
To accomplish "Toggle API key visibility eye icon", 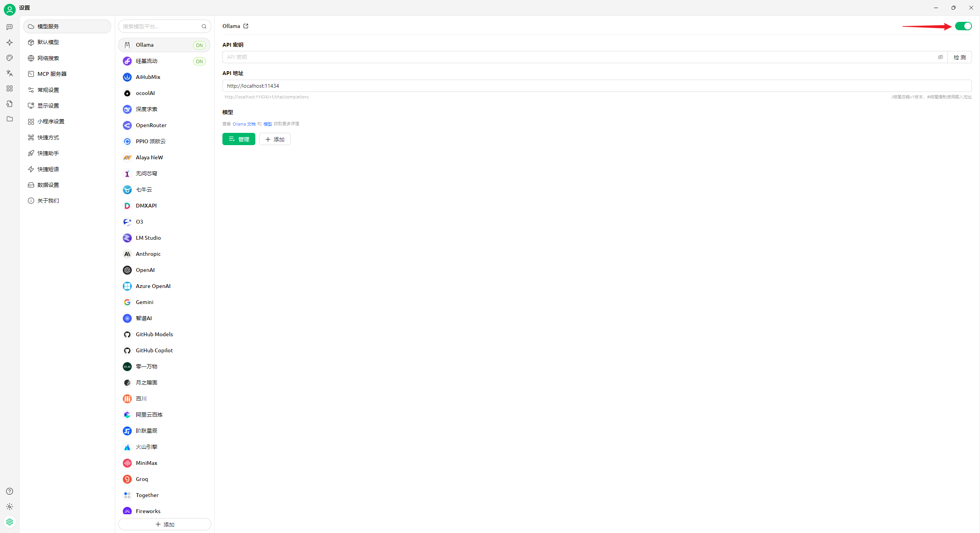I will (940, 57).
